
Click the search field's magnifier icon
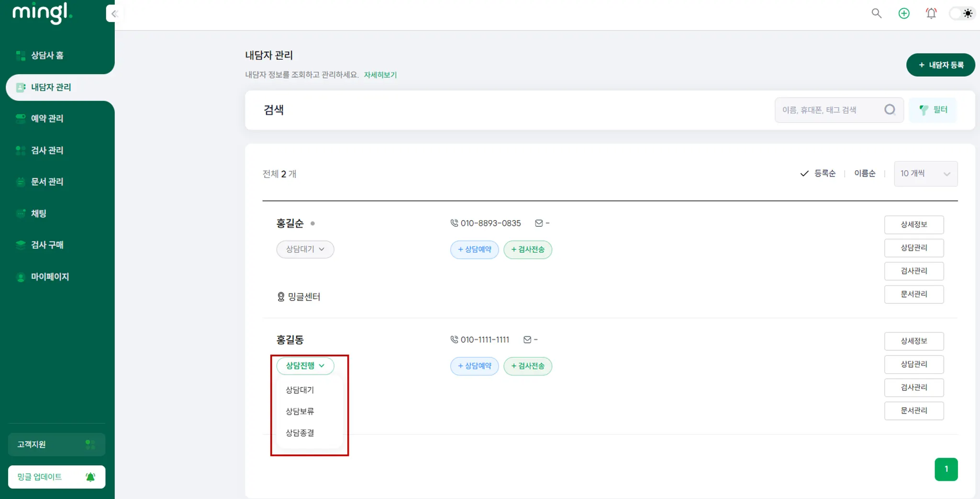pyautogui.click(x=890, y=110)
